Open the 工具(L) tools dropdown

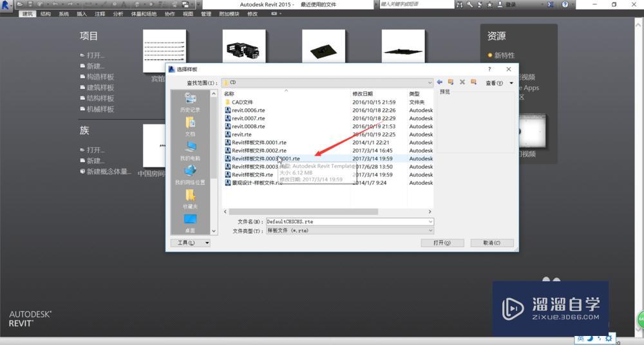(191, 243)
